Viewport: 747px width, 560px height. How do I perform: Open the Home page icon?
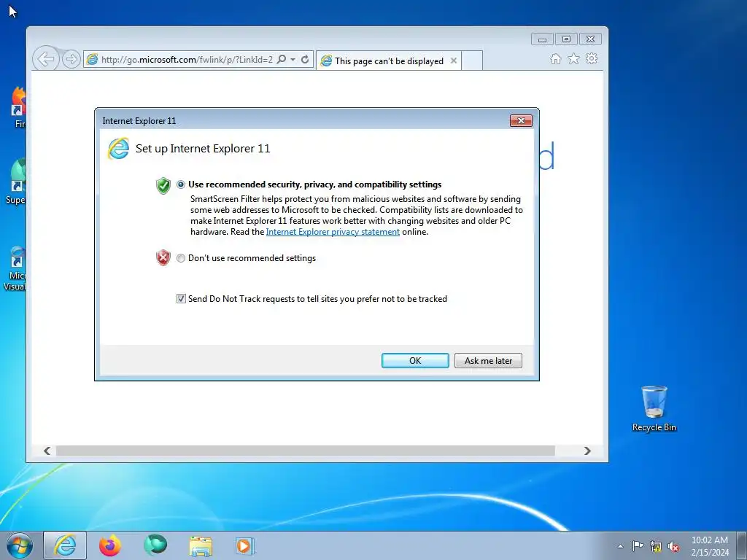pyautogui.click(x=555, y=58)
